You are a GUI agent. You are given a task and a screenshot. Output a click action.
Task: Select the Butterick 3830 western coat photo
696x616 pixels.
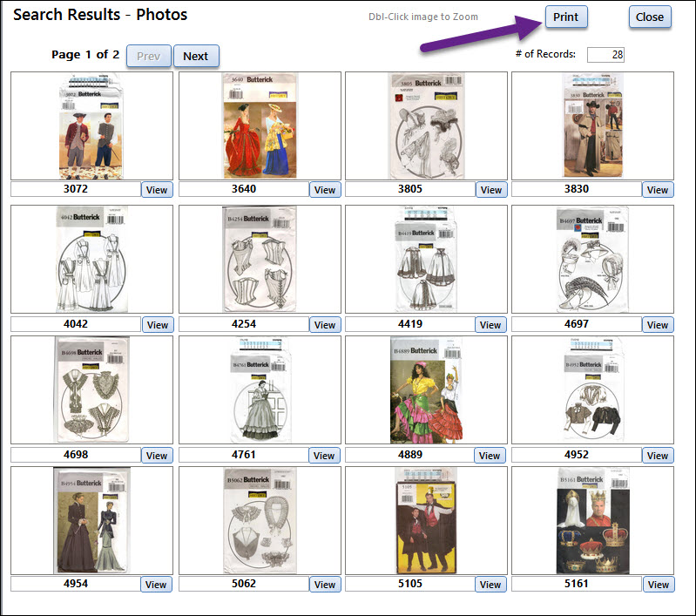[592, 126]
